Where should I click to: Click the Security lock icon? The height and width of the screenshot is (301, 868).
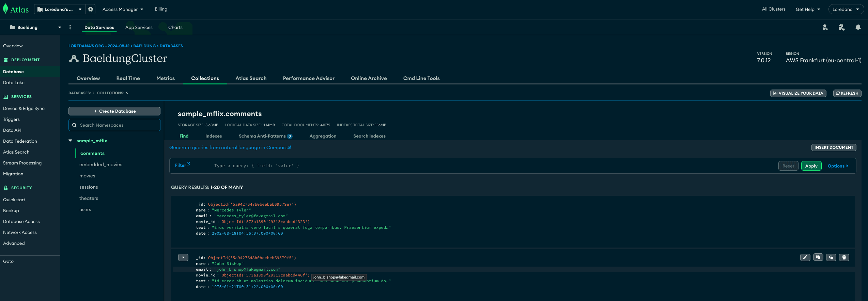tap(6, 188)
